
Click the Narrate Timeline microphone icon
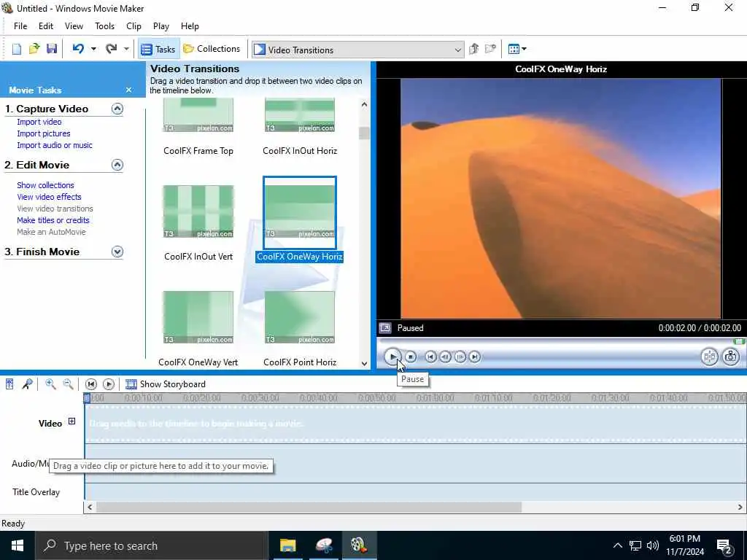point(28,384)
